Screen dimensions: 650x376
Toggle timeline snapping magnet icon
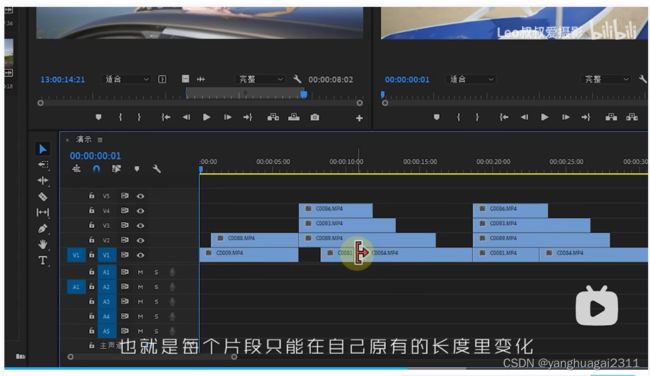click(x=96, y=169)
